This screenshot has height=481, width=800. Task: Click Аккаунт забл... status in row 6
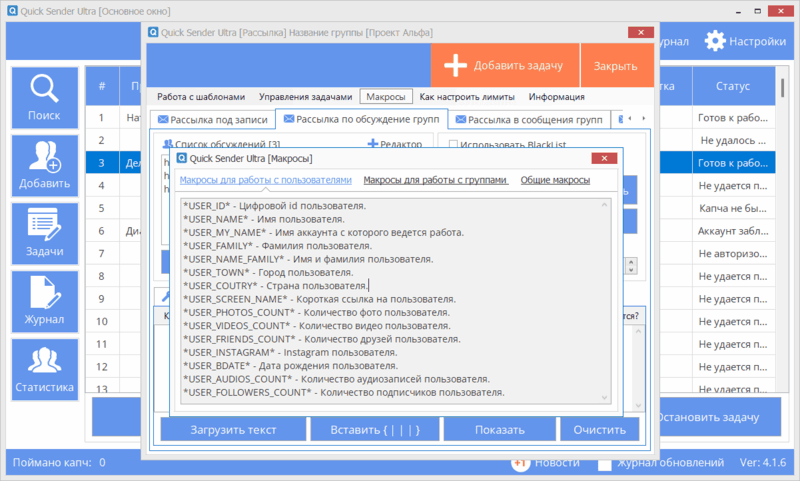[733, 231]
